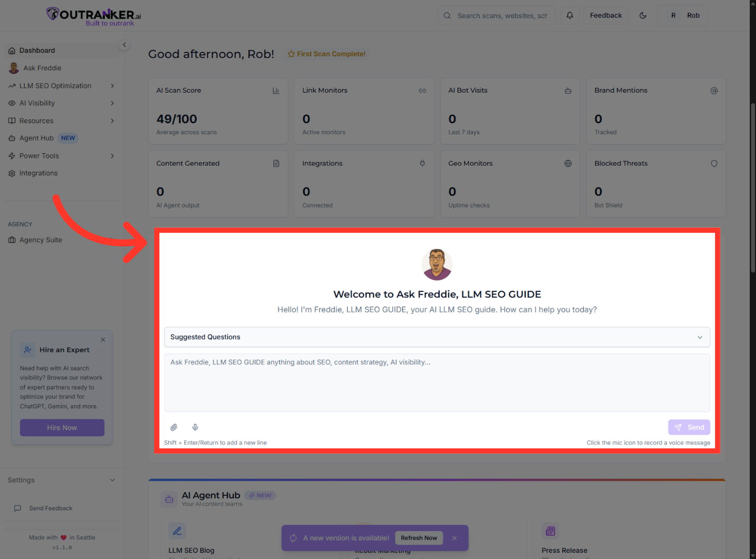Open Ask Freddie in the sidebar
The height and width of the screenshot is (559, 756).
[x=42, y=68]
